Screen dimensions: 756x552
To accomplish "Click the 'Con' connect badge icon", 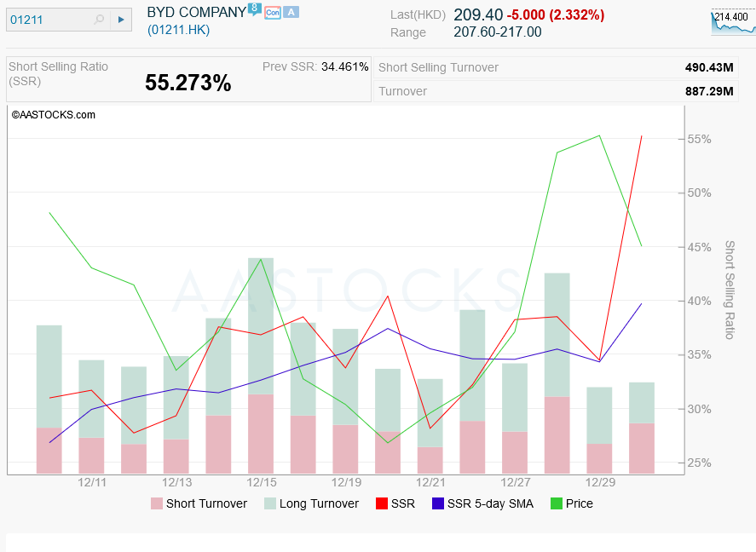I will click(x=273, y=13).
